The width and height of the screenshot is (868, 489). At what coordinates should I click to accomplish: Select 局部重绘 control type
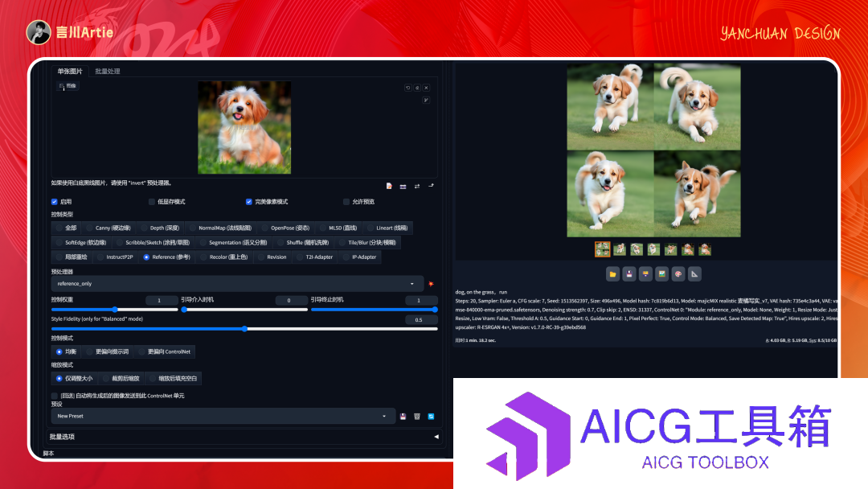click(x=72, y=257)
